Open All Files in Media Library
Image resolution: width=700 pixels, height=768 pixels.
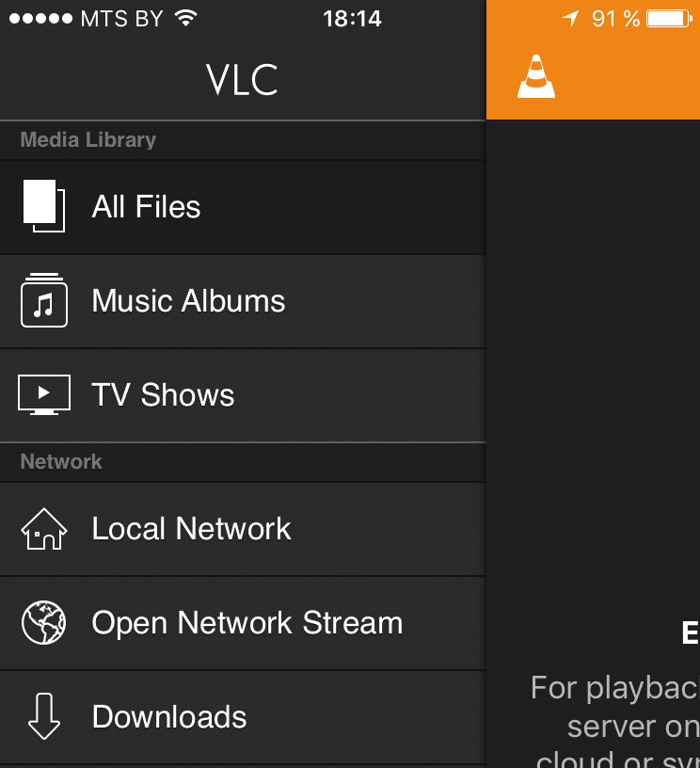(x=146, y=207)
